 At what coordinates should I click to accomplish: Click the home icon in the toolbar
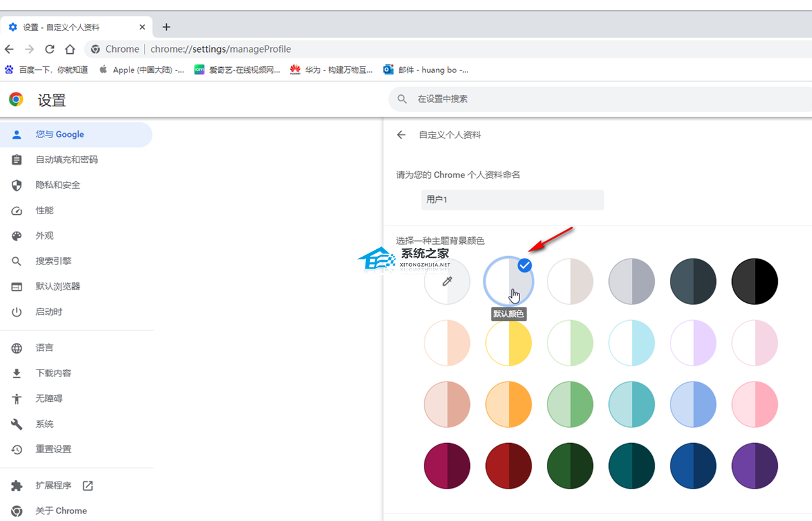[70, 49]
